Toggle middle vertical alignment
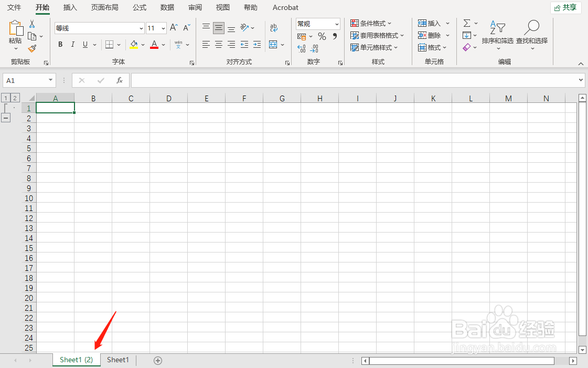Image resolution: width=588 pixels, height=368 pixels. [x=219, y=28]
